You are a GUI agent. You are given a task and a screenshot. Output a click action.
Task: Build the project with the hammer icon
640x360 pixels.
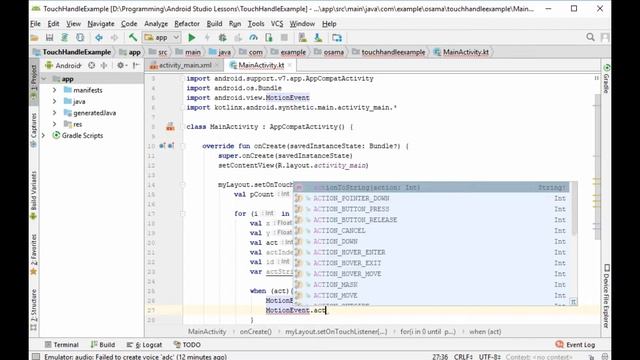[x=133, y=38]
